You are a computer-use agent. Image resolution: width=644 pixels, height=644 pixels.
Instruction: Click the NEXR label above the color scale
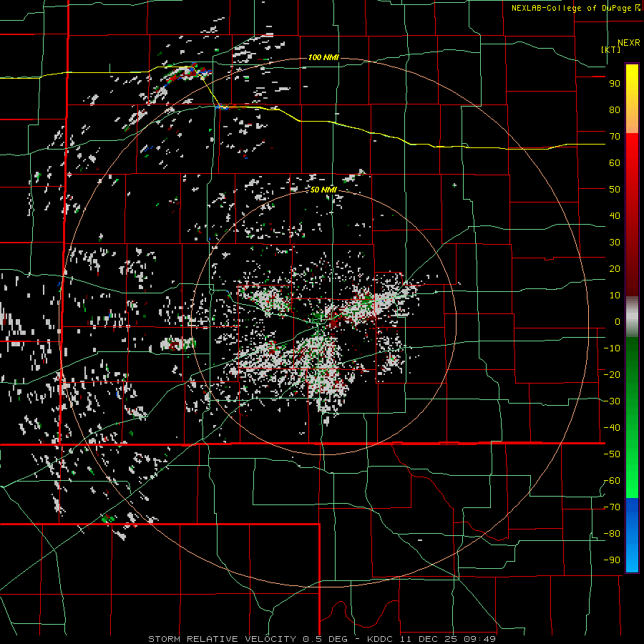[628, 43]
